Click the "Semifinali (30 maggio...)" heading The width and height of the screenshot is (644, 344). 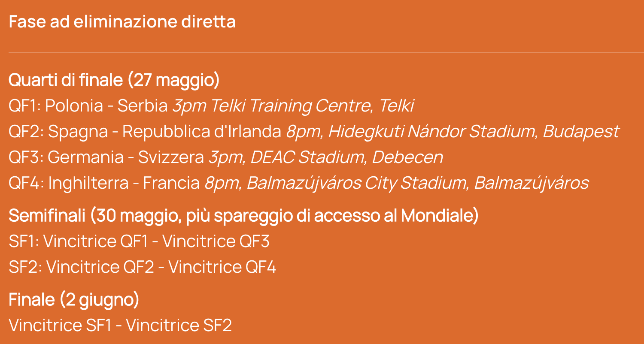pyautogui.click(x=243, y=216)
